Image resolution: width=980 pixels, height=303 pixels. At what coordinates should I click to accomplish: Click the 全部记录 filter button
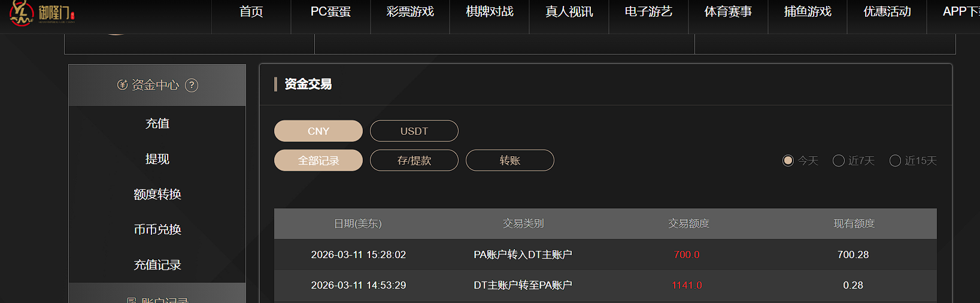318,160
